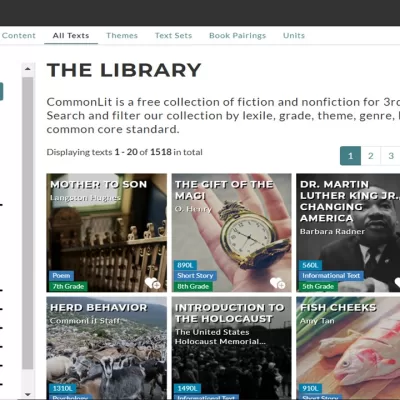Go to results page 2

371,156
